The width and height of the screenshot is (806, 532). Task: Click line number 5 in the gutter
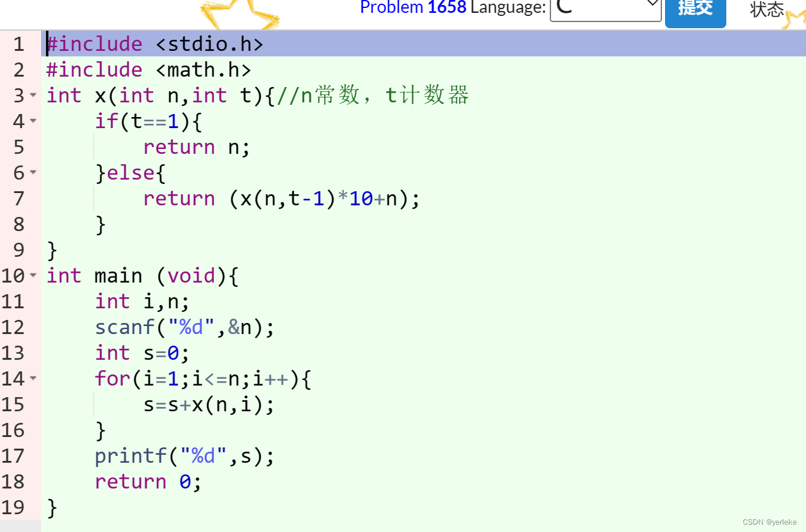(18, 147)
